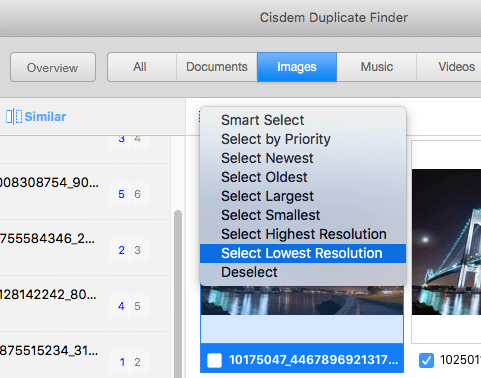481x378 pixels.
Task: Click the 5 | 6 count badge
Action: tap(129, 194)
